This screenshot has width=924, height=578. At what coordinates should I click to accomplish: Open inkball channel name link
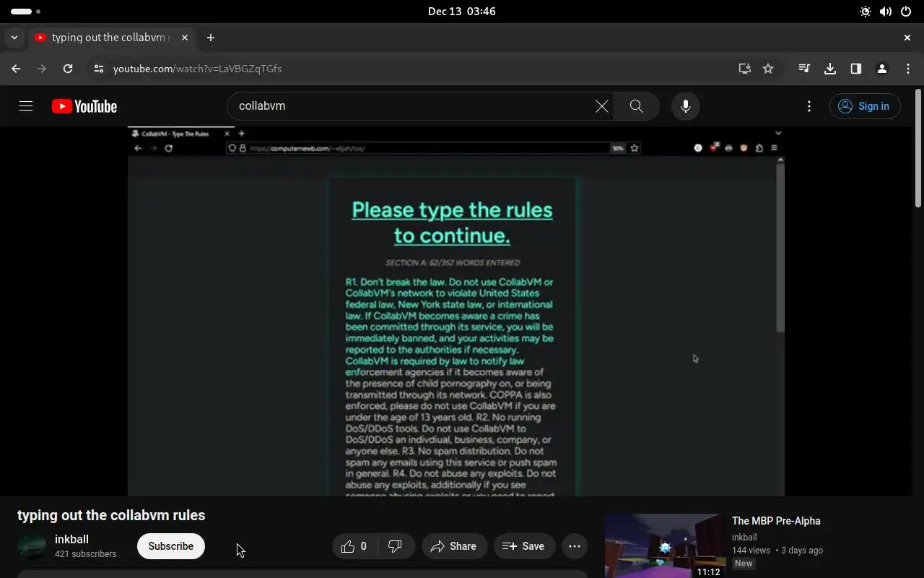[71, 539]
